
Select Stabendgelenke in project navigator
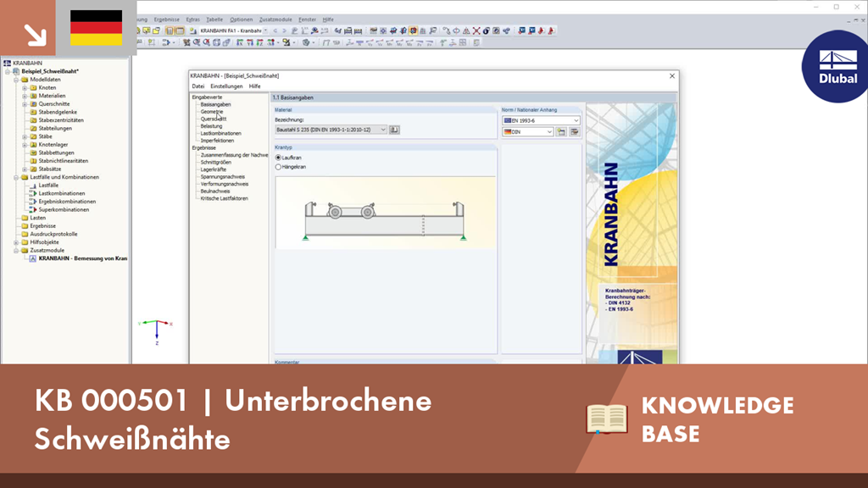pyautogui.click(x=58, y=113)
